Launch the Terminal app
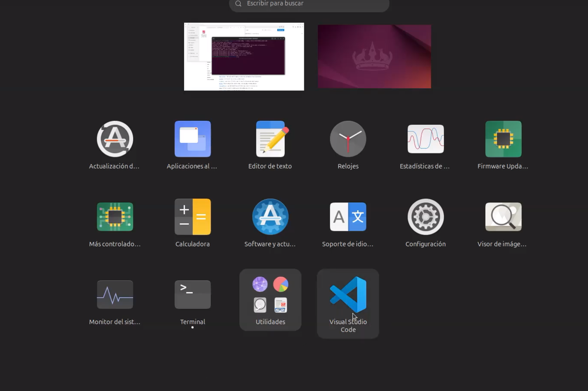The width and height of the screenshot is (588, 391). click(192, 294)
